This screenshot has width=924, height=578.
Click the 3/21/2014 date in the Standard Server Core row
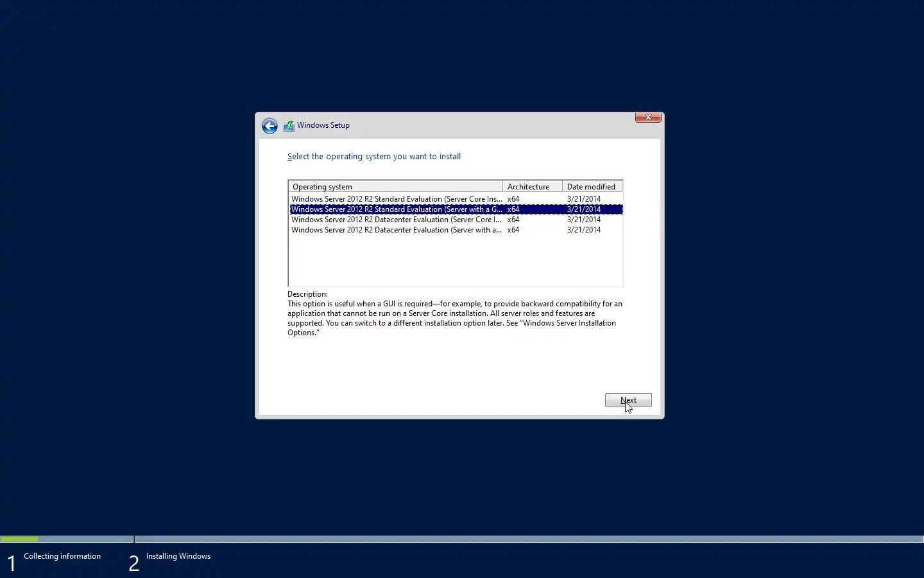click(x=584, y=199)
